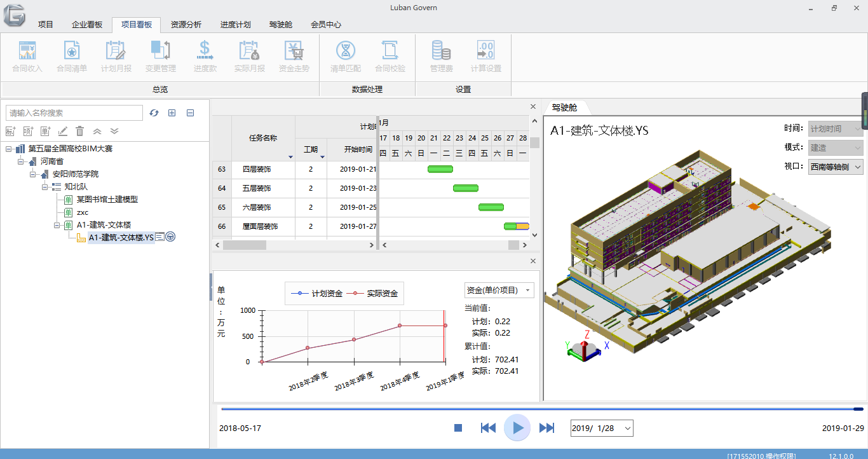Click the add 标 (bid section) icon

pyautogui.click(x=10, y=131)
